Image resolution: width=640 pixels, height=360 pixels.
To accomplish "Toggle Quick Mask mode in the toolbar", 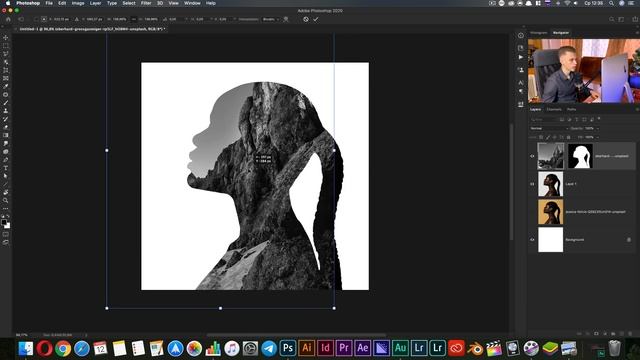I will [x=6, y=235].
